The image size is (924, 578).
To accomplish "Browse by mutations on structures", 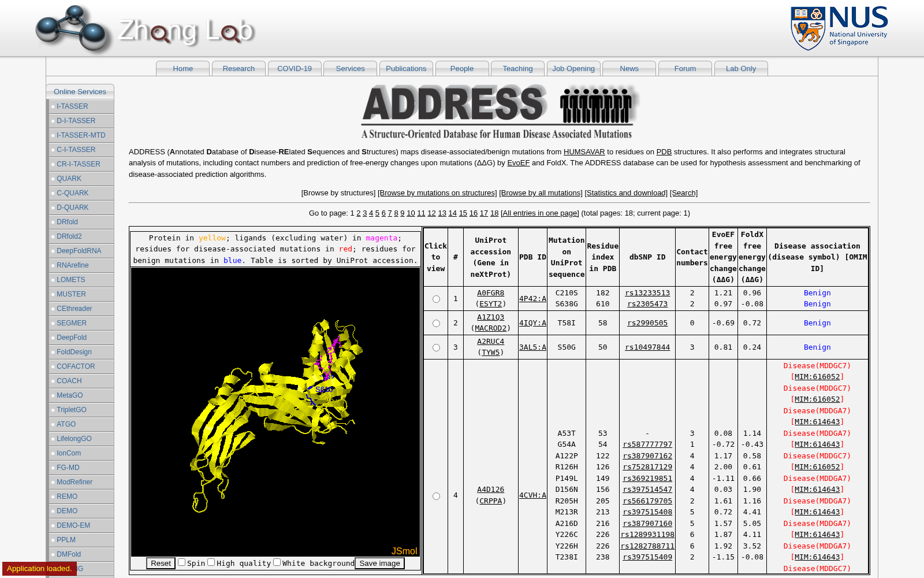I will (438, 193).
